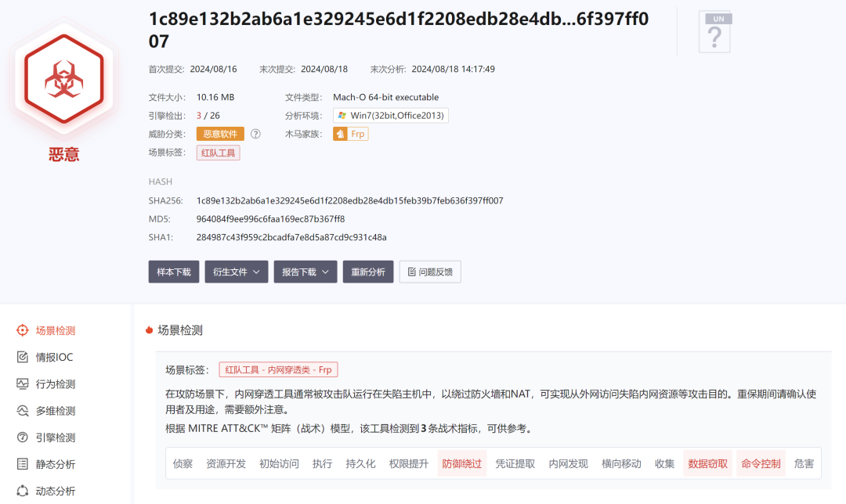
Task: Switch to 静态分析 in sidebar
Action: pyautogui.click(x=56, y=464)
